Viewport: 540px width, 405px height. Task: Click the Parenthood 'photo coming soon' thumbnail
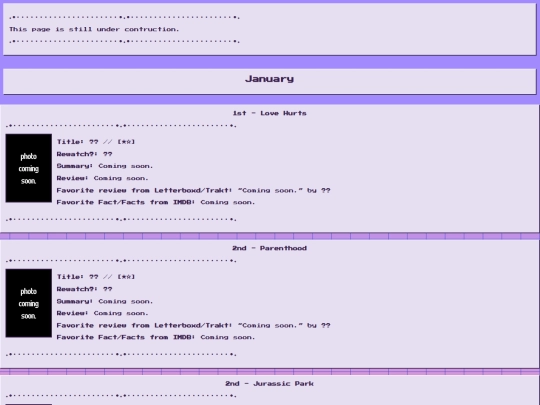[29, 303]
